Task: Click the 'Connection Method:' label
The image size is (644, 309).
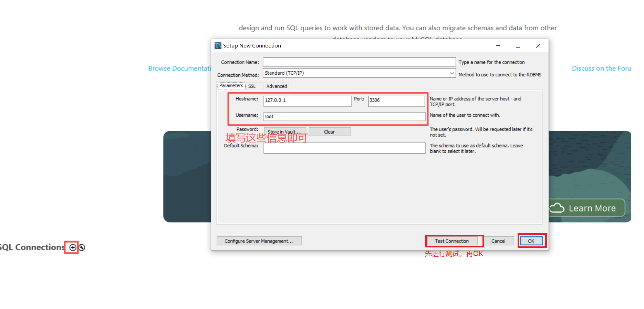Action: point(238,75)
